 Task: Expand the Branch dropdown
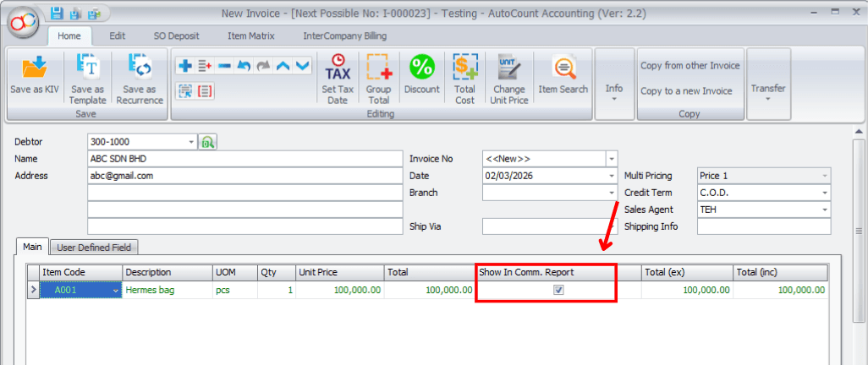[612, 193]
